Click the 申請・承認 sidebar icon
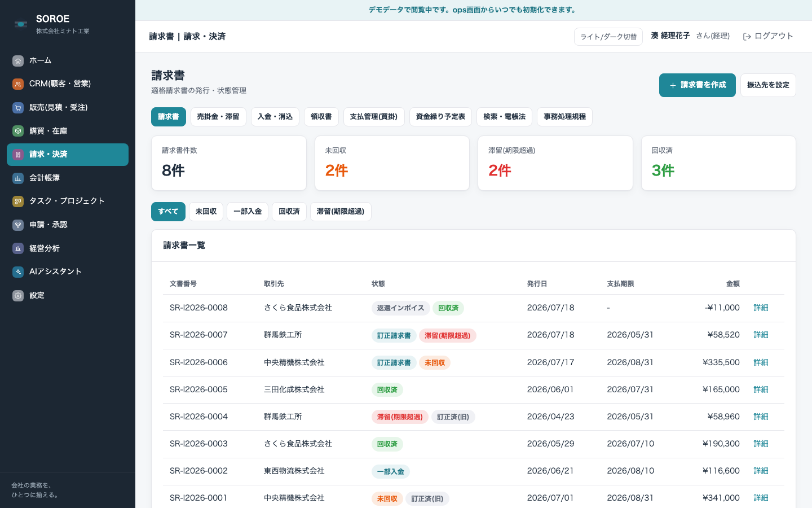Viewport: 812px width, 508px height. tap(18, 225)
